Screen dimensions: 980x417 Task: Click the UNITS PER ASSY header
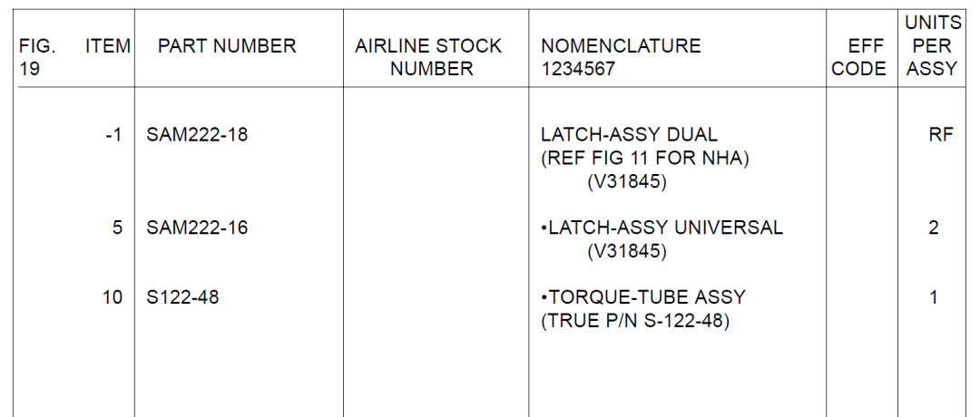[933, 45]
